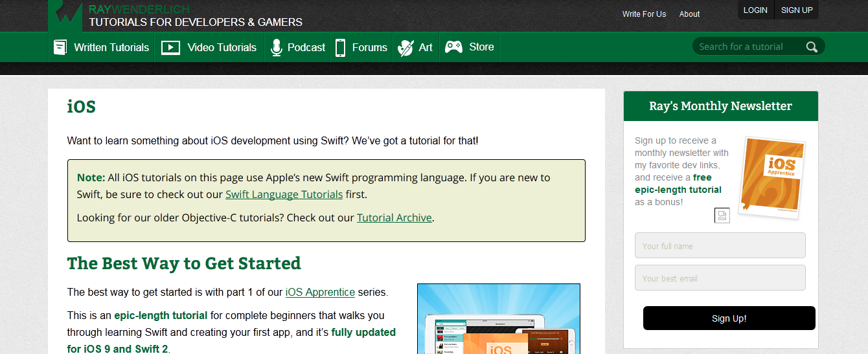Click the epic-length tutorial bold text
868x354 pixels.
pyautogui.click(x=161, y=316)
